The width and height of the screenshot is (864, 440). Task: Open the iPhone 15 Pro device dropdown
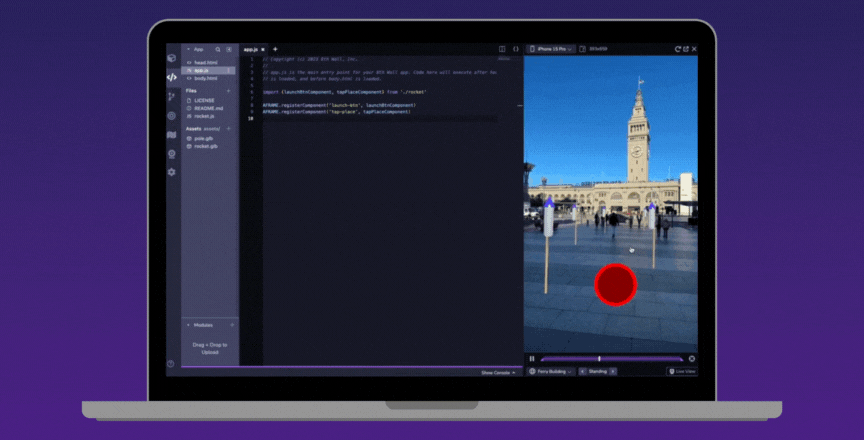coord(551,49)
